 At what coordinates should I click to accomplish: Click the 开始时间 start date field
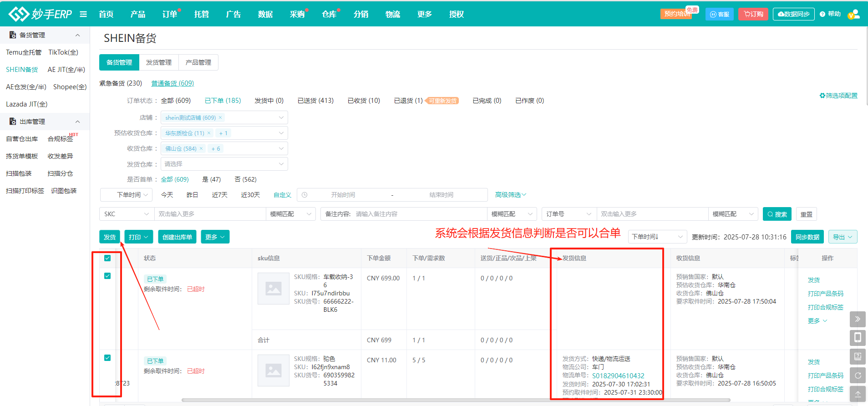pos(343,195)
